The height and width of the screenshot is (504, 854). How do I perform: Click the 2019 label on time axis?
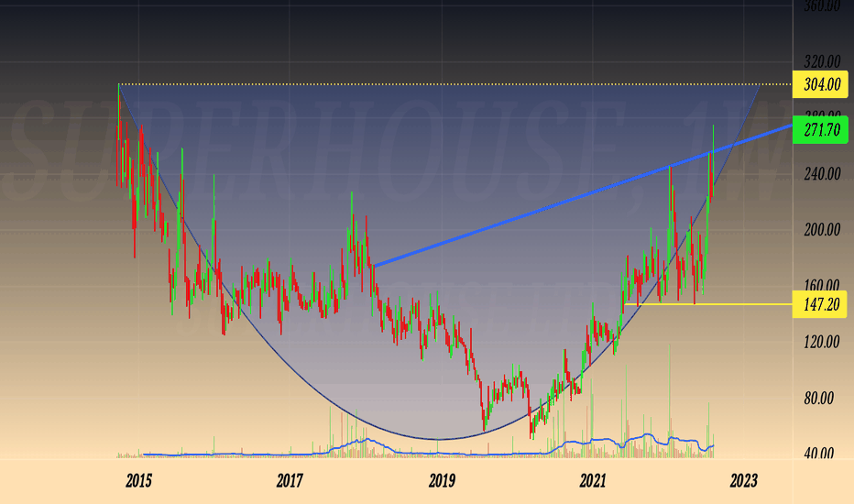pyautogui.click(x=442, y=480)
